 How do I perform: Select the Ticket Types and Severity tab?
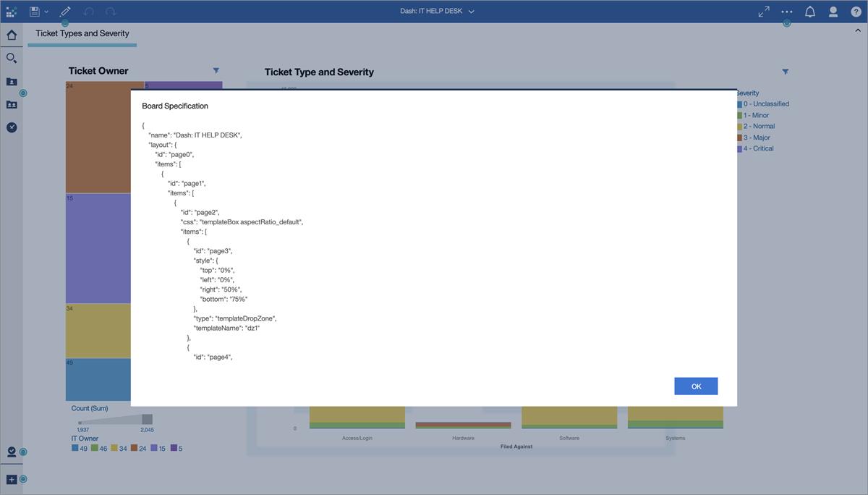(82, 33)
